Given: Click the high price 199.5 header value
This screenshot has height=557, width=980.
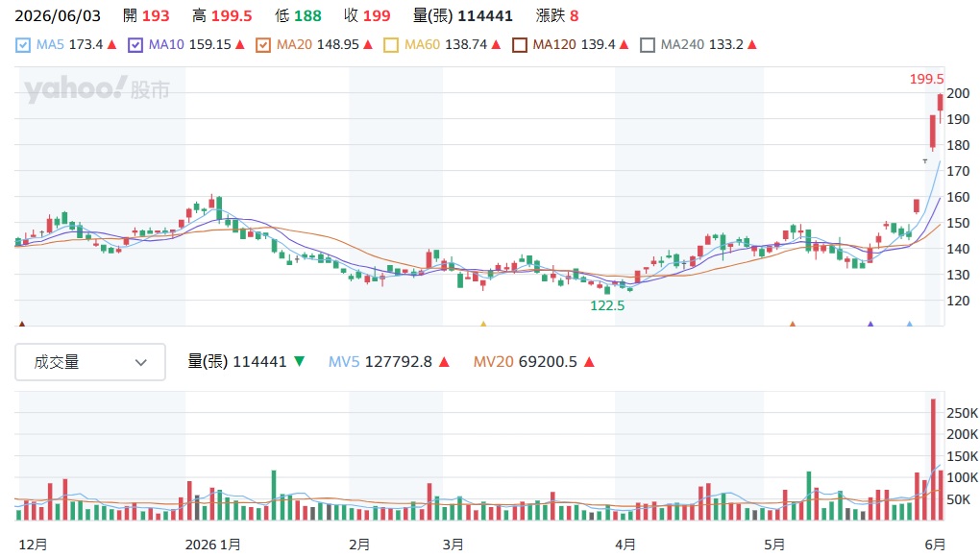Looking at the screenshot, I should point(232,15).
